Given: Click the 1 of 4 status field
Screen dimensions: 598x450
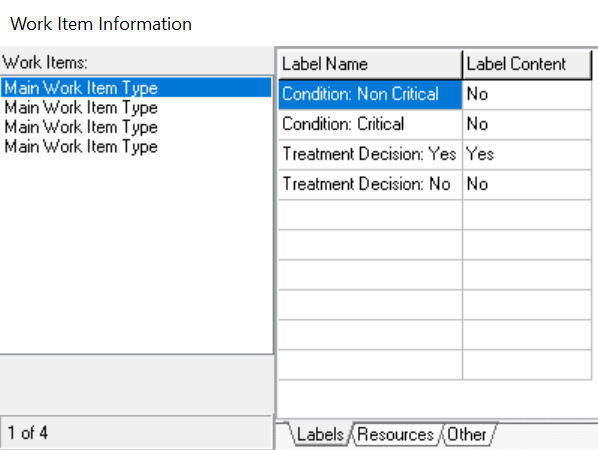Looking at the screenshot, I should point(136,433).
